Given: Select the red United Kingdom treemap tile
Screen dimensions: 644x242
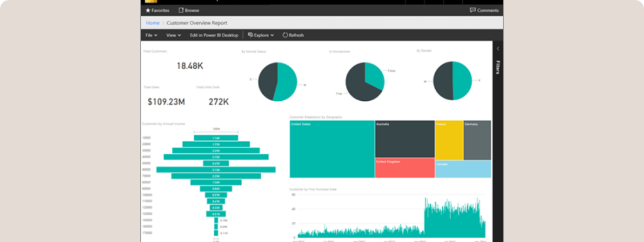Looking at the screenshot, I should point(404,168).
